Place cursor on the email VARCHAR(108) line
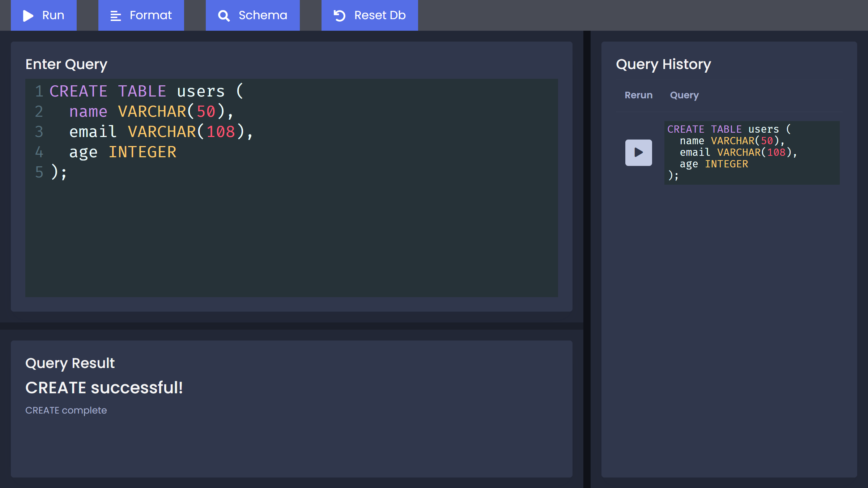Viewport: 868px width, 488px height. tap(161, 132)
